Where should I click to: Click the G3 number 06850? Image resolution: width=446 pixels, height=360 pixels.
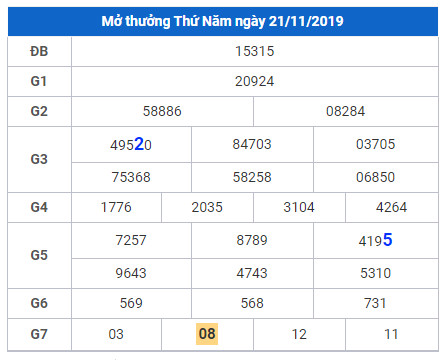(376, 177)
